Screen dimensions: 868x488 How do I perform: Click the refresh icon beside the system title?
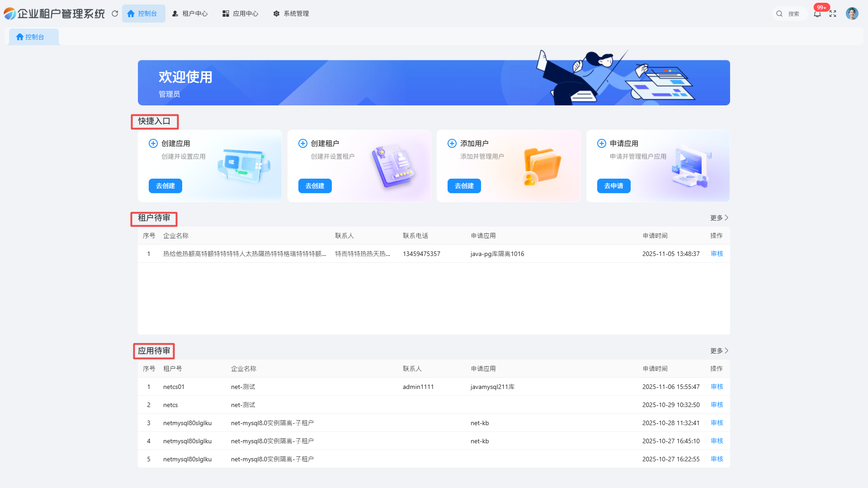(x=115, y=14)
